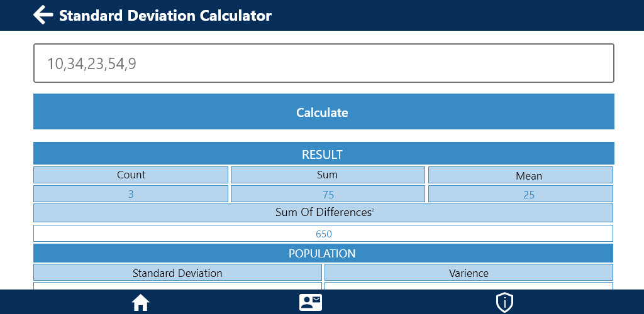Click the Standard Deviation Calculator title
This screenshot has height=314, width=644.
[x=165, y=16]
